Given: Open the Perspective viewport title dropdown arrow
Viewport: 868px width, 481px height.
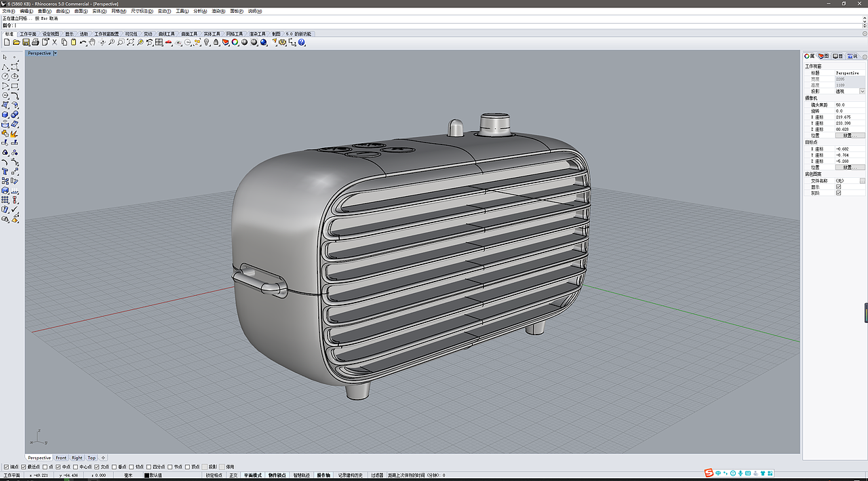Looking at the screenshot, I should point(56,53).
